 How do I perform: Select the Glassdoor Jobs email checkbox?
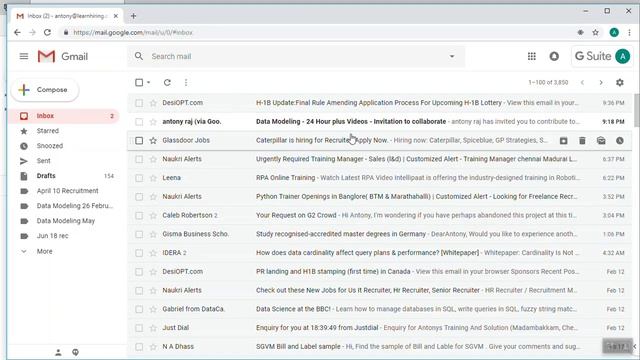(x=139, y=140)
